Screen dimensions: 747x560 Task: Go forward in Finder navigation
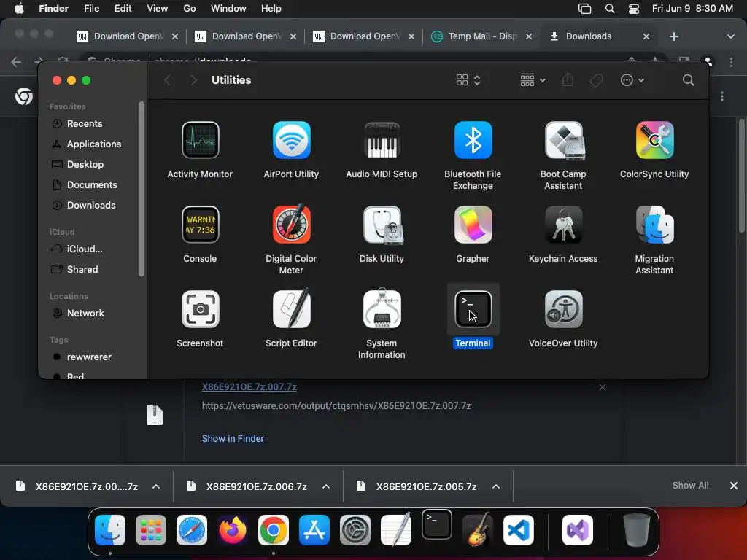click(x=193, y=80)
